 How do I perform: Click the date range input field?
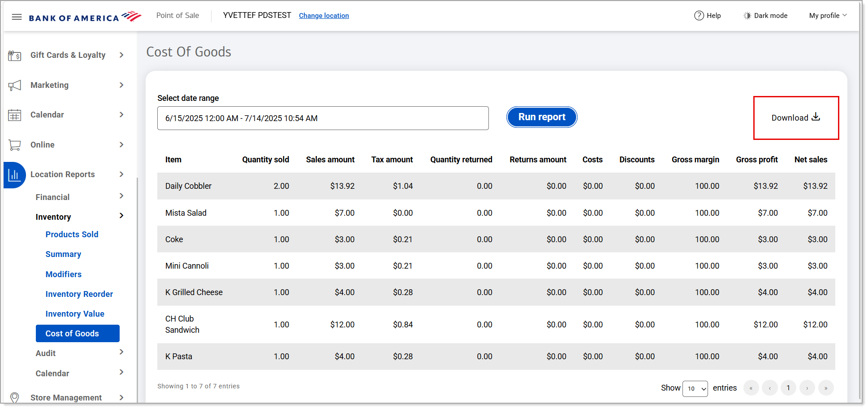point(323,118)
